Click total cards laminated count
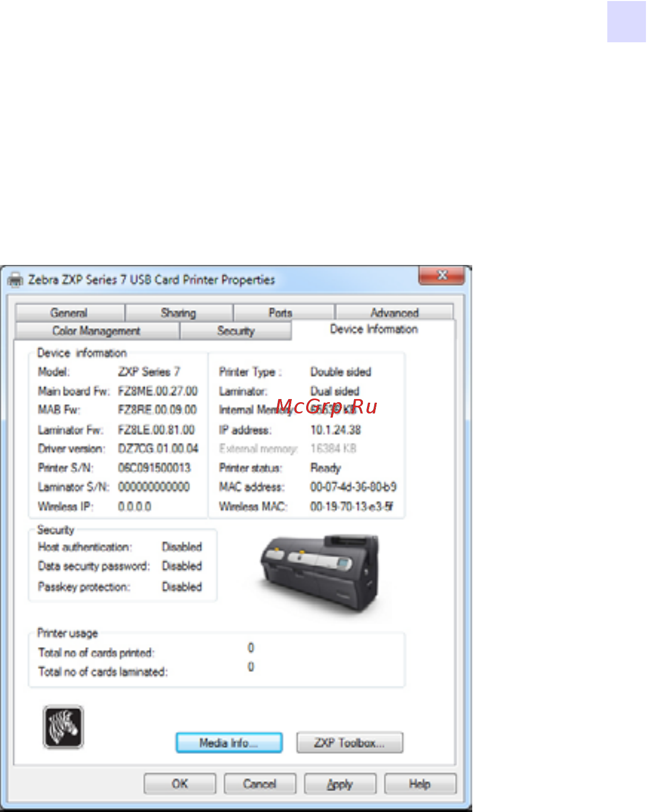Image resolution: width=647 pixels, height=812 pixels. pos(251,667)
